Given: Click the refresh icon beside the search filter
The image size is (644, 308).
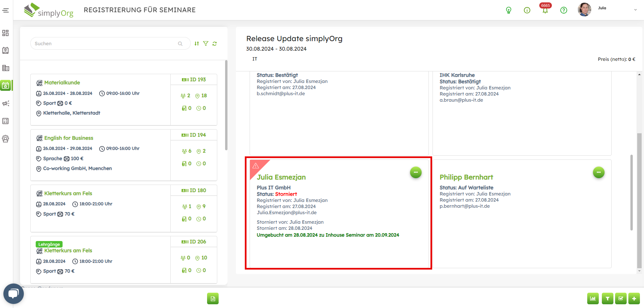Looking at the screenshot, I should click(215, 44).
